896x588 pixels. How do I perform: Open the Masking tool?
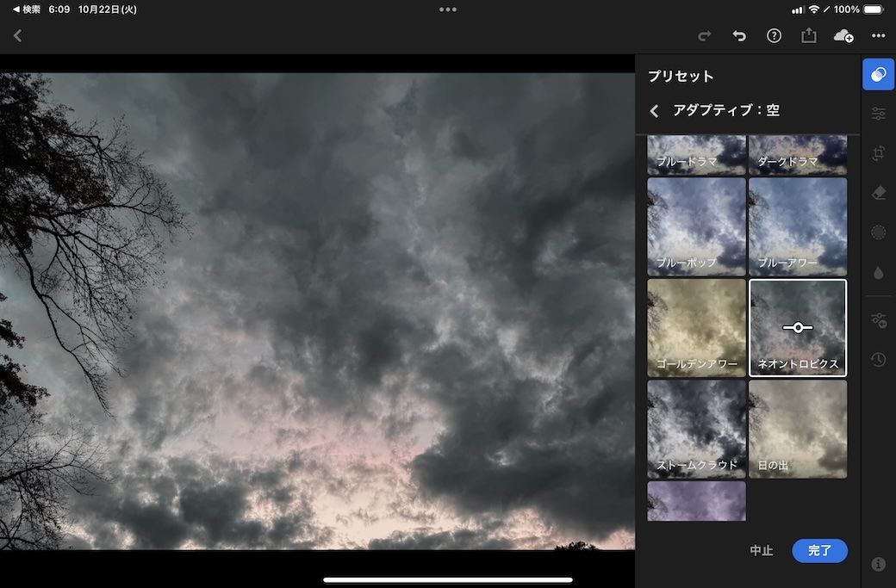coord(878,232)
